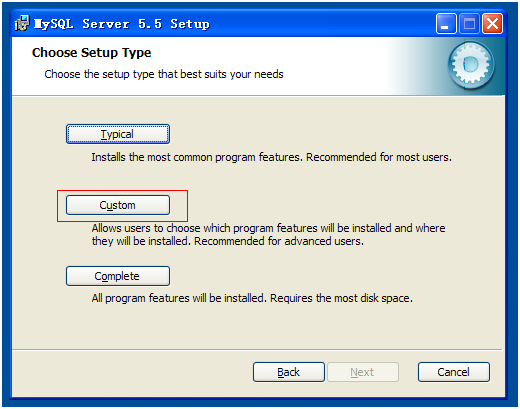Click the Choose Setup Type heading
The image size is (520, 409).
[91, 53]
